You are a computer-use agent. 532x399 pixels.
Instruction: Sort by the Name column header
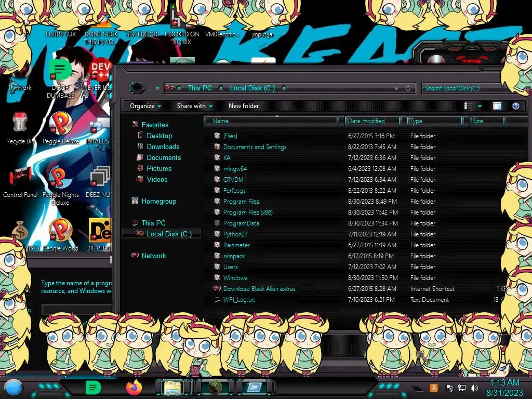pyautogui.click(x=271, y=121)
